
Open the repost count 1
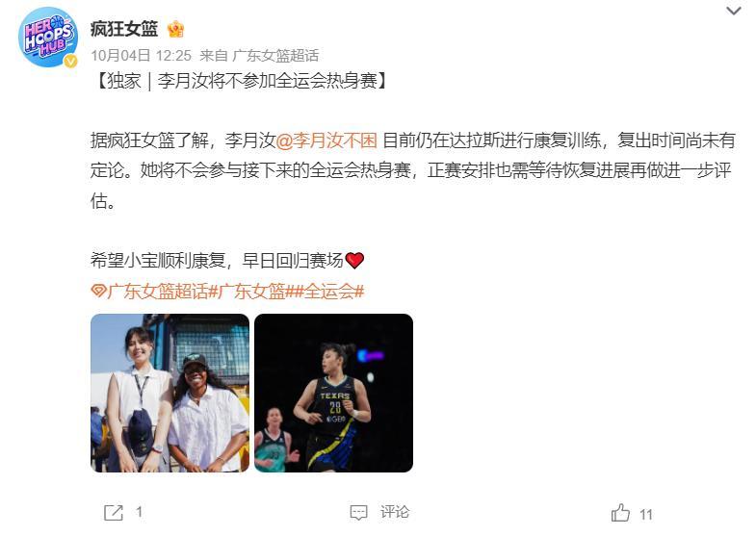139,511
